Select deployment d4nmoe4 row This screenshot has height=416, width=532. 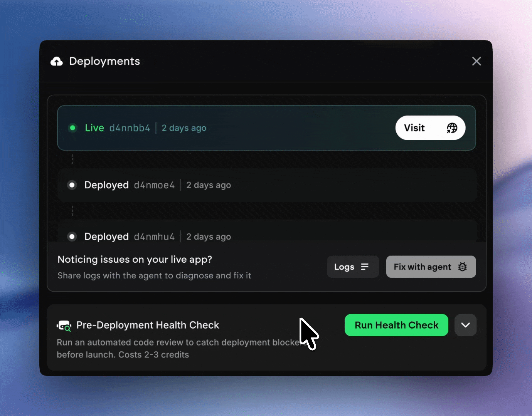pyautogui.click(x=266, y=185)
